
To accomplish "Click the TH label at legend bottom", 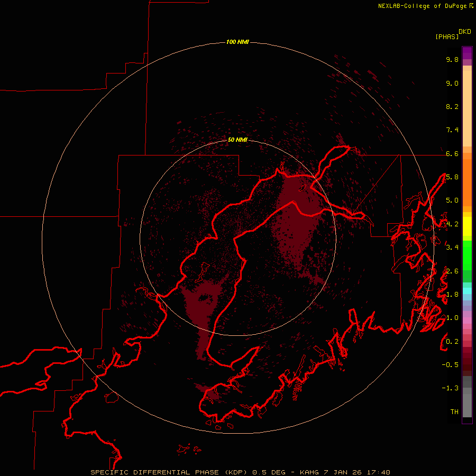I will pyautogui.click(x=454, y=412).
